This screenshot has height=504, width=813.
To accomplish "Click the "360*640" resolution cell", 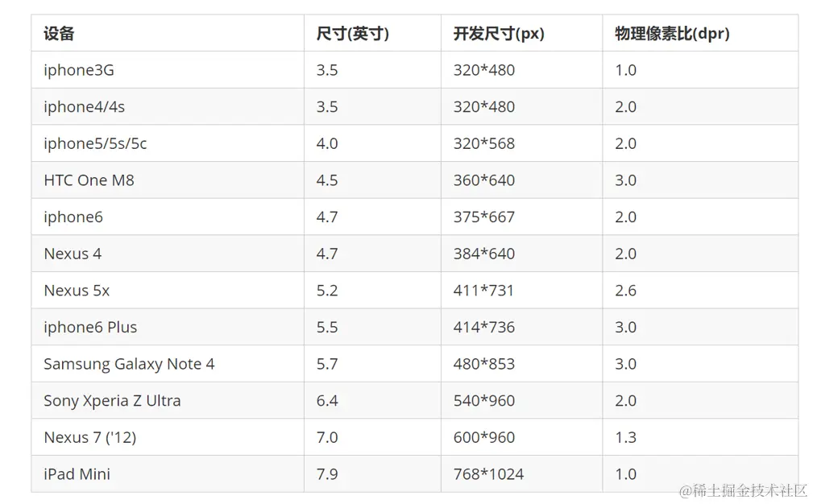I will pyautogui.click(x=521, y=180).
